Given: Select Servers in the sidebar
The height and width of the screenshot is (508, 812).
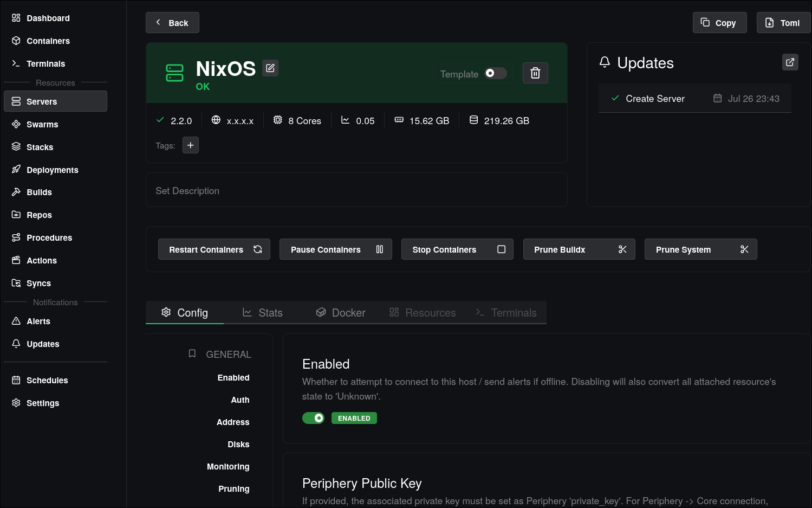Looking at the screenshot, I should coord(55,101).
